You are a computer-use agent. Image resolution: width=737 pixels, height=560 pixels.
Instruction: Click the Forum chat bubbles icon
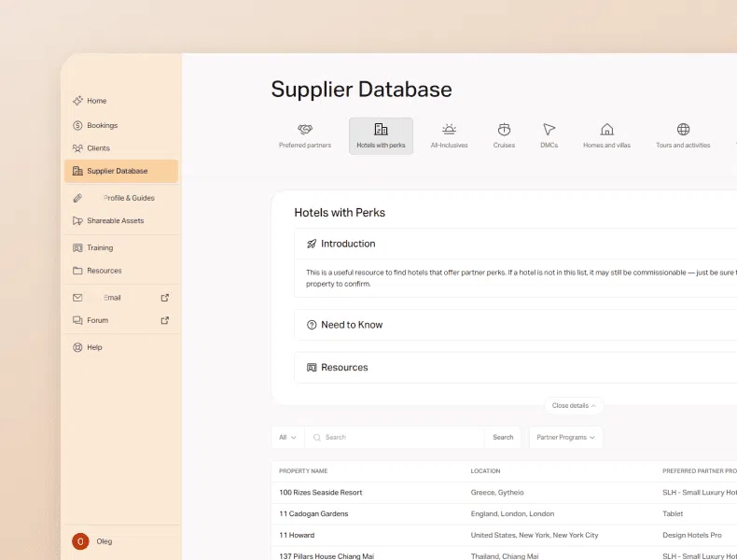click(77, 320)
